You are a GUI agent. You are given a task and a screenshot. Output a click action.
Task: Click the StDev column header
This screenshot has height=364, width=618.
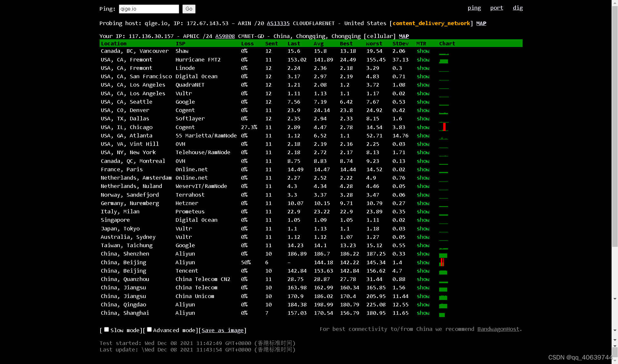click(401, 43)
